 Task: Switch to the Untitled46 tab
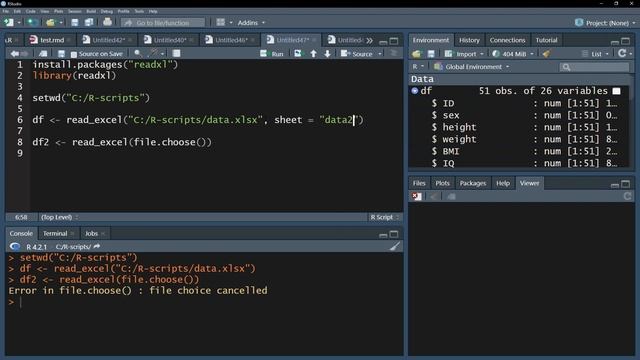[231, 40]
